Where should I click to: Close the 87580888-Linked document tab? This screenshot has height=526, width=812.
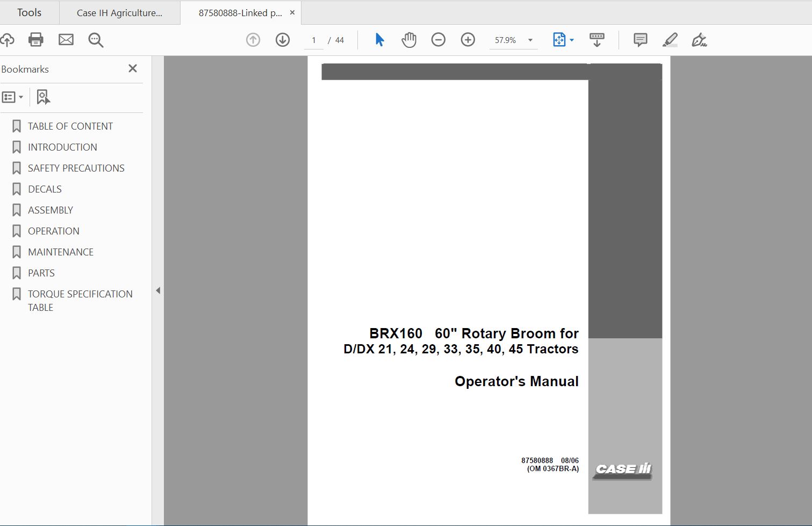click(x=292, y=12)
